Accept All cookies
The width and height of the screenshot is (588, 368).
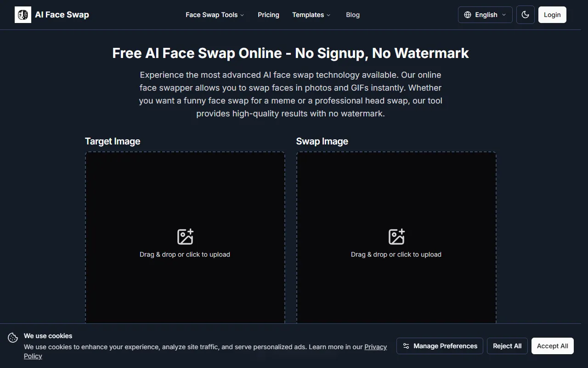tap(552, 346)
